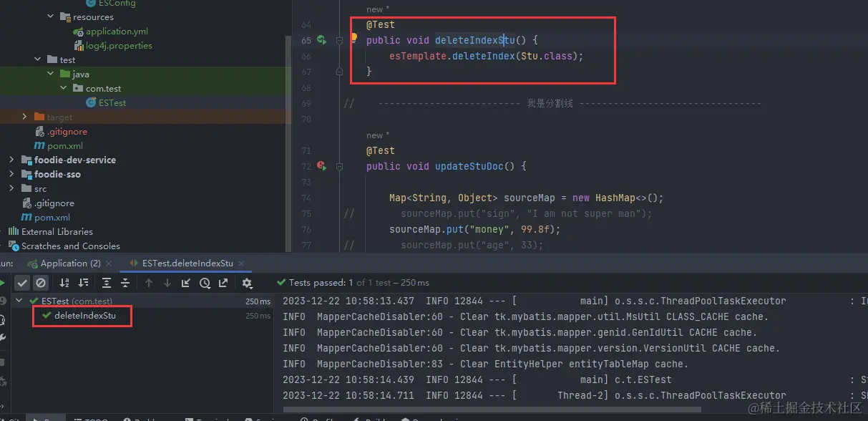The height and width of the screenshot is (421, 868).
Task: Collapse the test folder arrow
Action: (37, 60)
